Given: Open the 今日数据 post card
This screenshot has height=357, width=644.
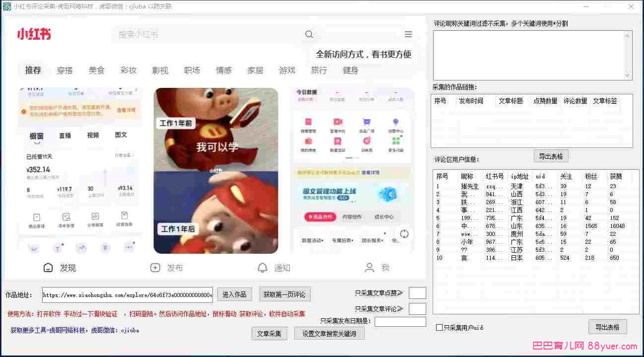Looking at the screenshot, I should 352,171.
